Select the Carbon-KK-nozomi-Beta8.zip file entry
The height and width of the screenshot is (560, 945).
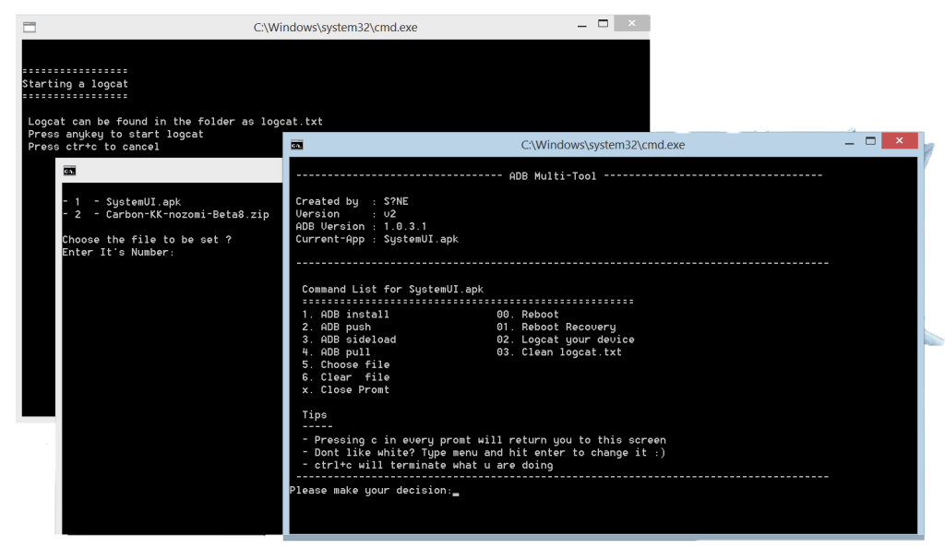[164, 214]
